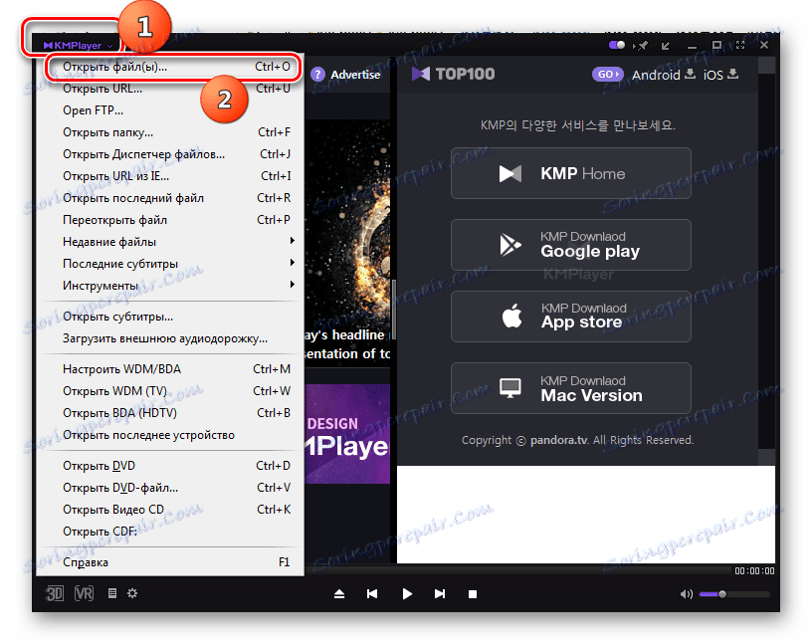Image resolution: width=812 pixels, height=644 pixels.
Task: Open the KMPlayer main menu dropdown
Action: tap(78, 46)
